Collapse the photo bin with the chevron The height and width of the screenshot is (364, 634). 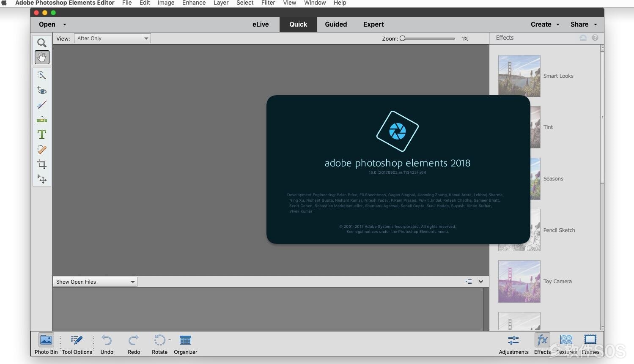(x=481, y=282)
